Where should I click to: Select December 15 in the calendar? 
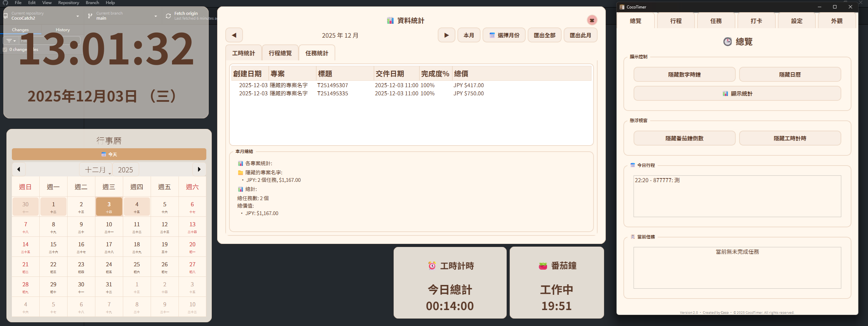click(x=53, y=247)
